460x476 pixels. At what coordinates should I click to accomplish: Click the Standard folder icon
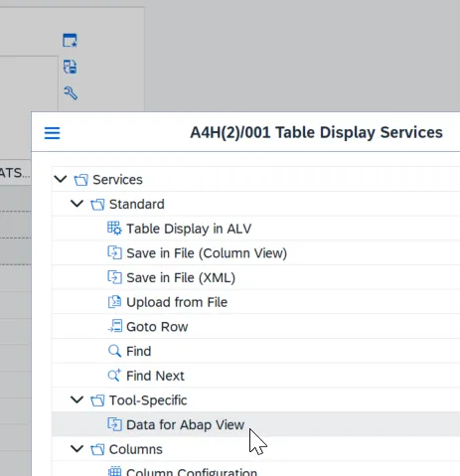pyautogui.click(x=97, y=205)
